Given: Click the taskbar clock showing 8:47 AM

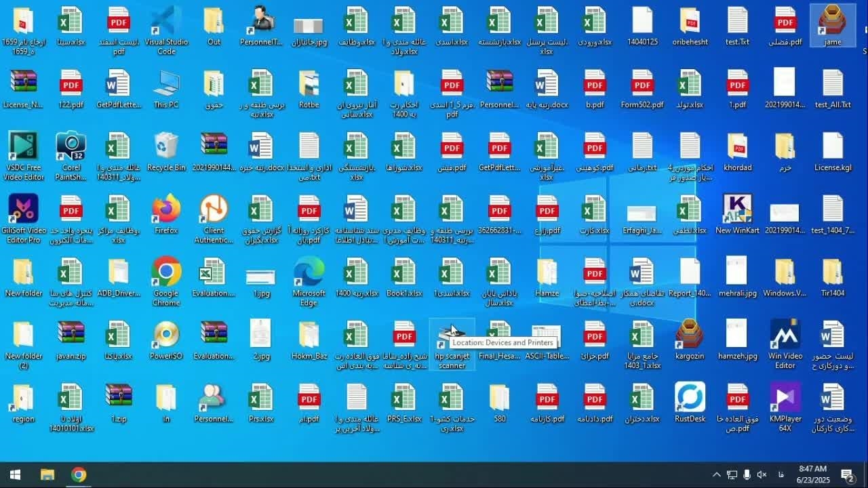Looking at the screenshot, I should tap(812, 474).
